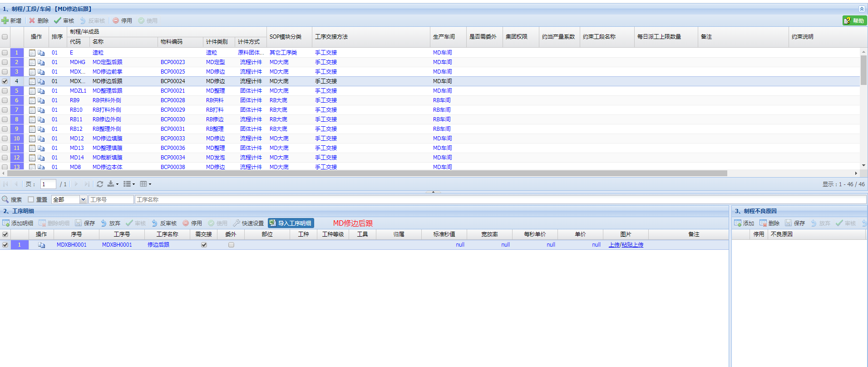Screen dimensions: 868x367
Task: Open the edit notepad icon for row 1
Action: pyautogui.click(x=32, y=53)
